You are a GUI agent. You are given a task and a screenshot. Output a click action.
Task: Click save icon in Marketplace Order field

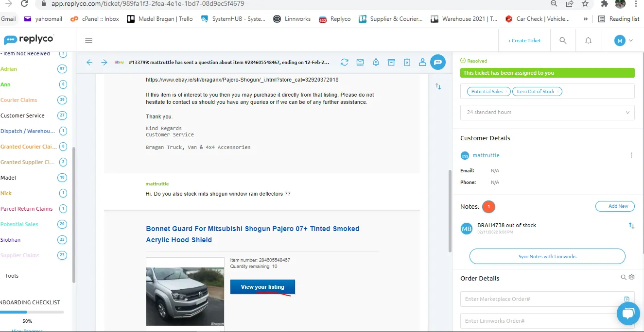click(627, 299)
